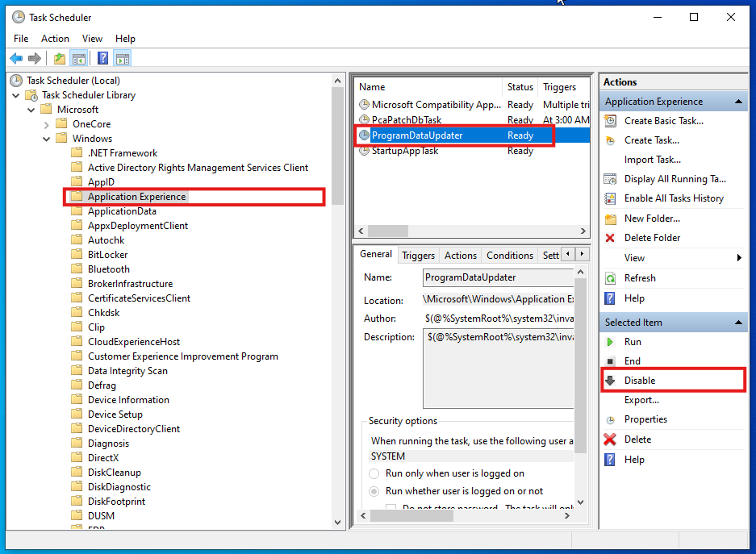Image resolution: width=756 pixels, height=554 pixels.
Task: Click the Properties action label
Action: [645, 419]
